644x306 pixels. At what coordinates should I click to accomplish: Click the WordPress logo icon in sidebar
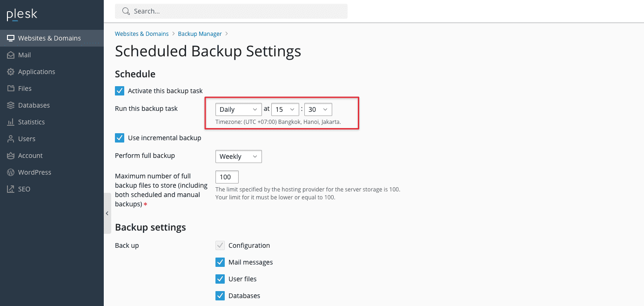click(11, 172)
